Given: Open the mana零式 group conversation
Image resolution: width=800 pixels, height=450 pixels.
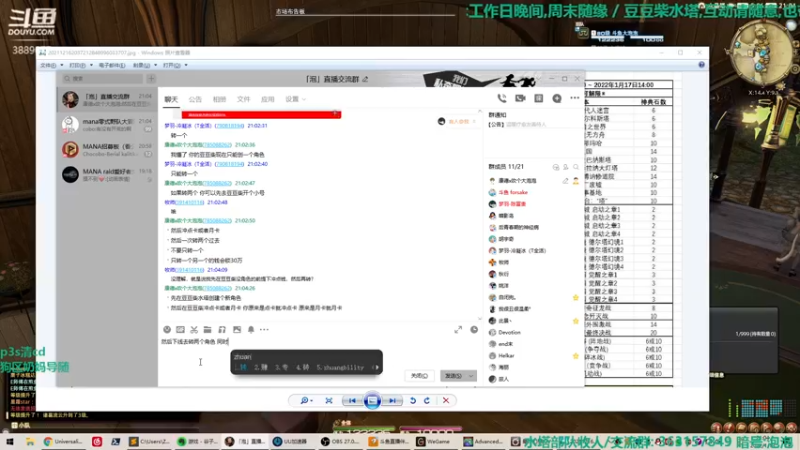Looking at the screenshot, I should coord(107,124).
